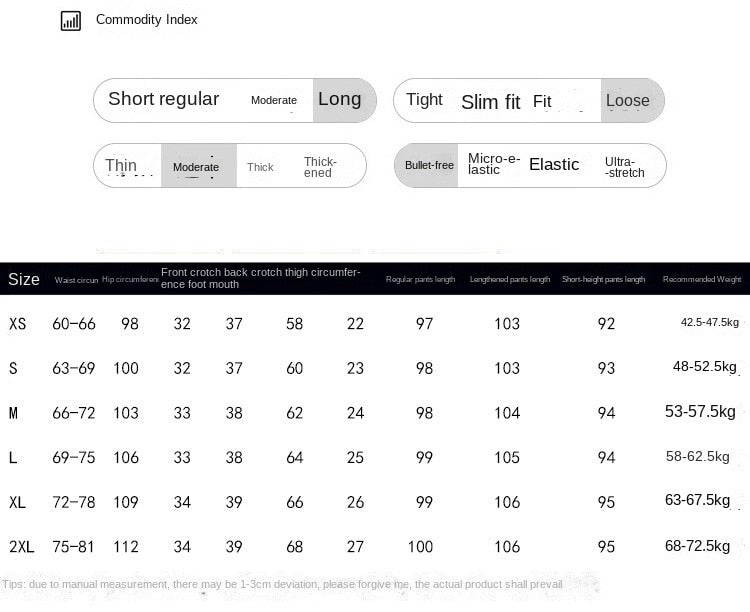Click the XL recommended weight 63-67.5kg
The height and width of the screenshot is (612, 750).
[x=698, y=500]
